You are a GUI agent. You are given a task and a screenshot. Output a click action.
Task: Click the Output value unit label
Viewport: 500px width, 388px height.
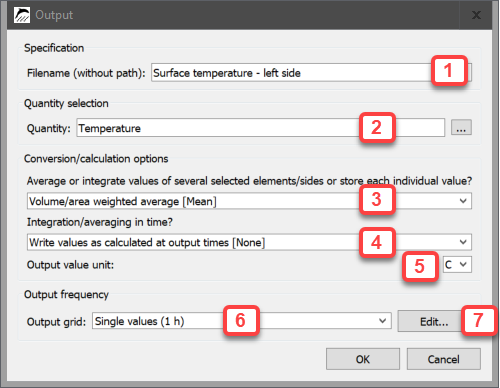pos(70,265)
